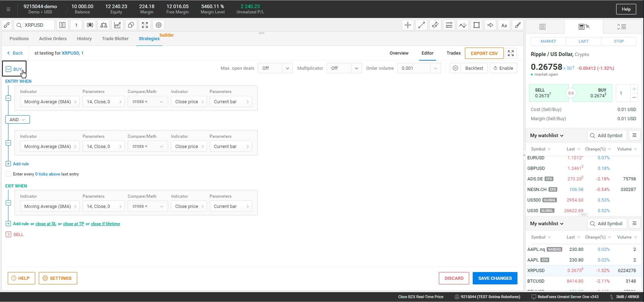Viewport: 644px width, 302px height.
Task: Click the rectangle shape drawing tool
Action: click(477, 25)
